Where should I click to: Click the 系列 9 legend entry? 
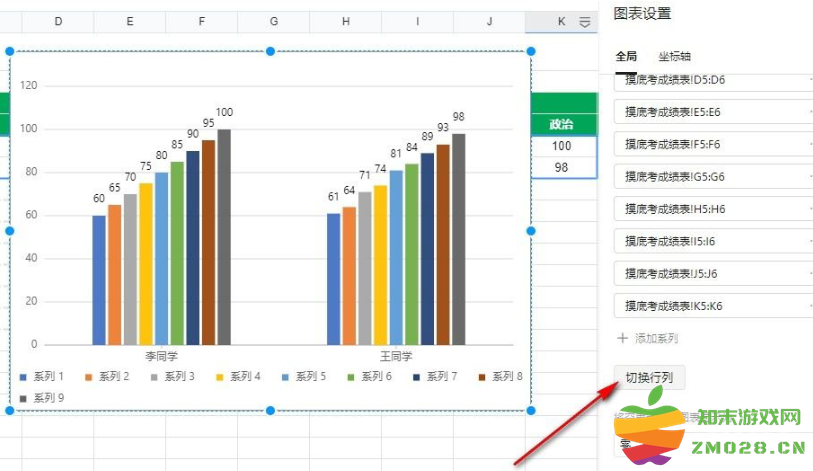click(x=43, y=397)
